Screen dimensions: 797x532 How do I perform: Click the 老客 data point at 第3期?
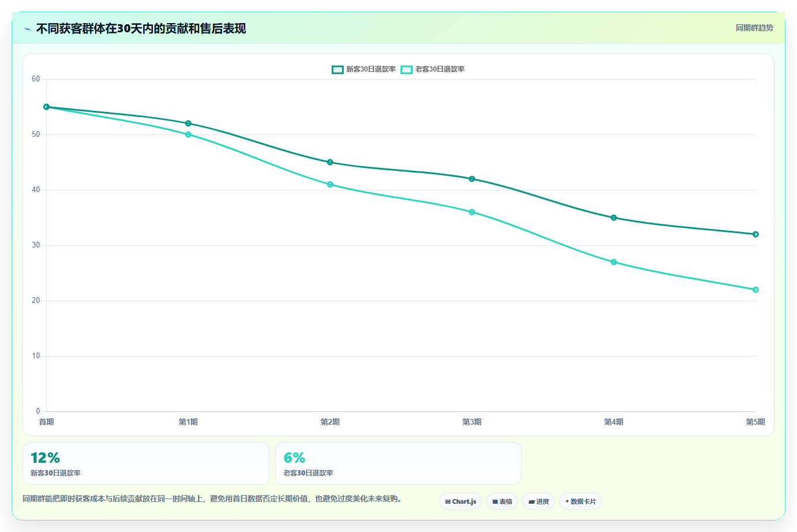[x=472, y=212]
